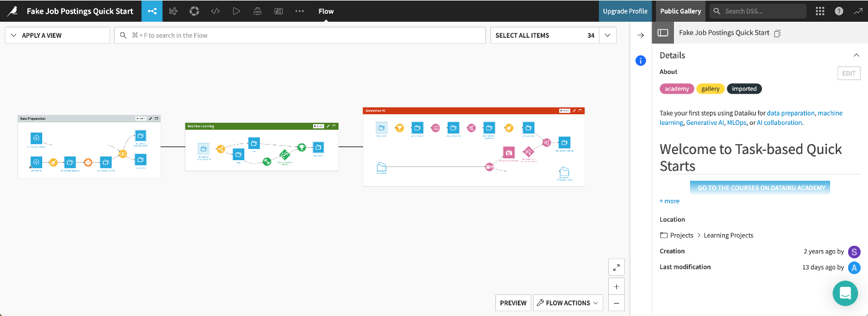868x316 pixels.
Task: Open the dashboards icon in top bar
Action: point(278,11)
